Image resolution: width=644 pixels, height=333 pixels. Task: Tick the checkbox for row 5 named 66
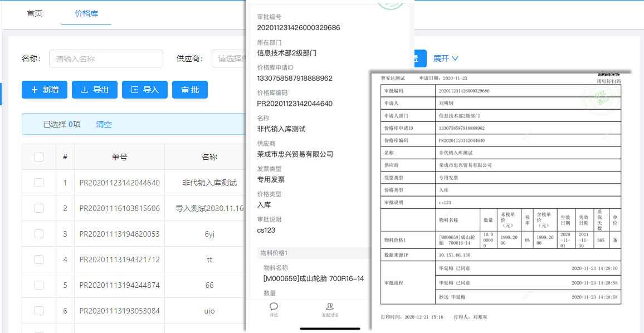click(39, 285)
